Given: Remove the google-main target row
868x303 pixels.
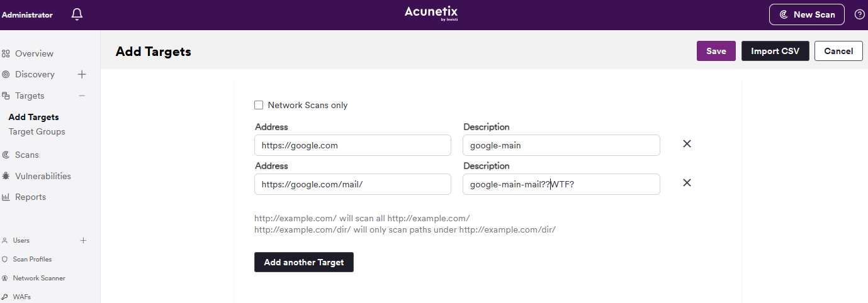Looking at the screenshot, I should point(687,144).
